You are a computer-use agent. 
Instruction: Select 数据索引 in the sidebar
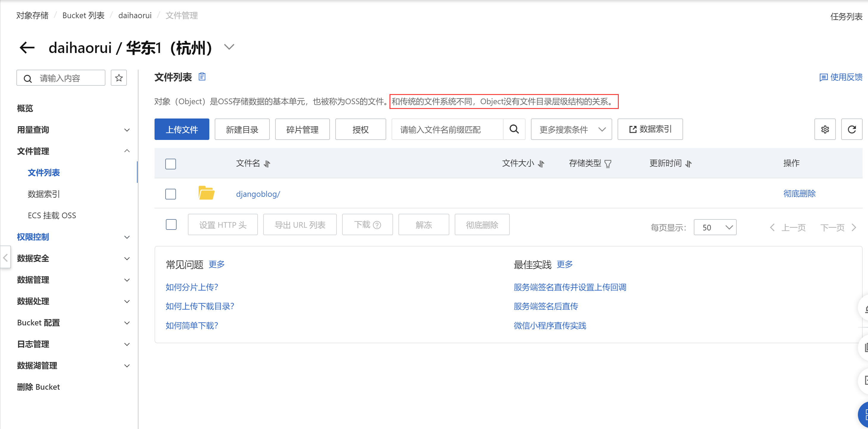pyautogui.click(x=44, y=194)
